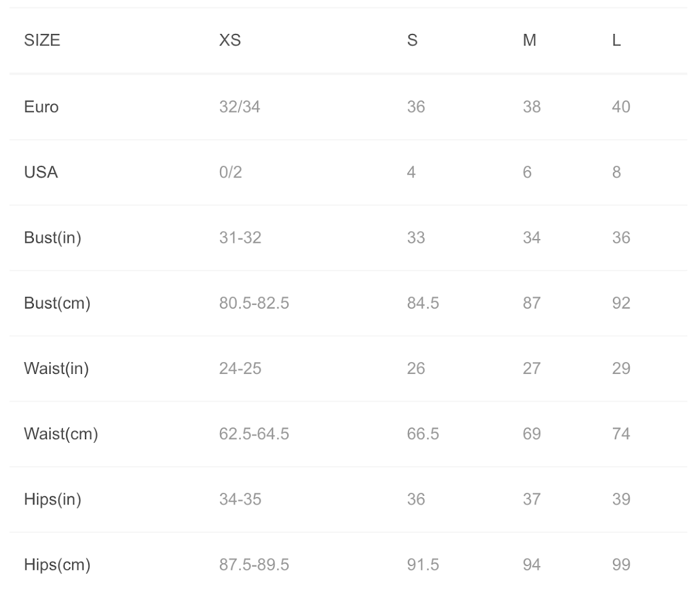This screenshot has width=698, height=616.
Task: Select USA size value 0/2
Action: (x=230, y=172)
